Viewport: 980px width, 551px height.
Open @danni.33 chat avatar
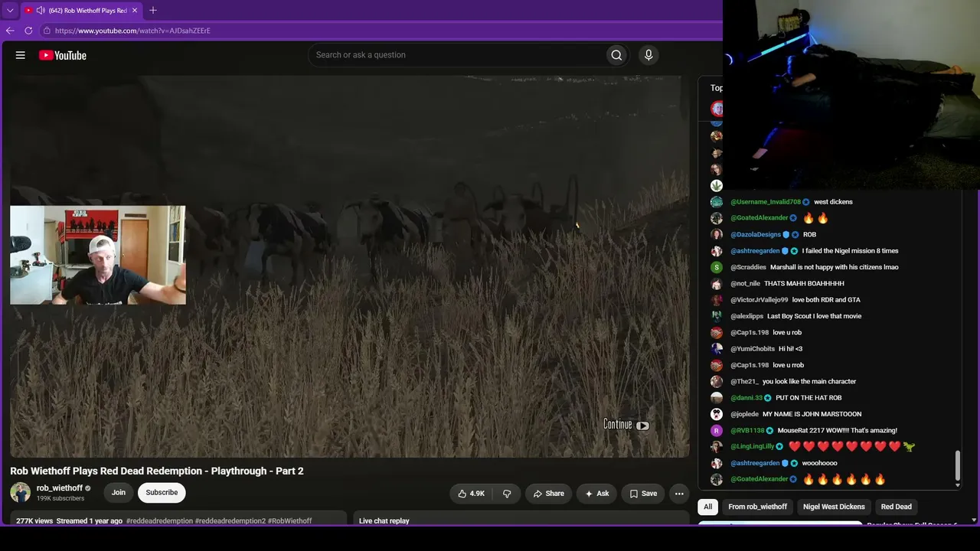pos(717,398)
